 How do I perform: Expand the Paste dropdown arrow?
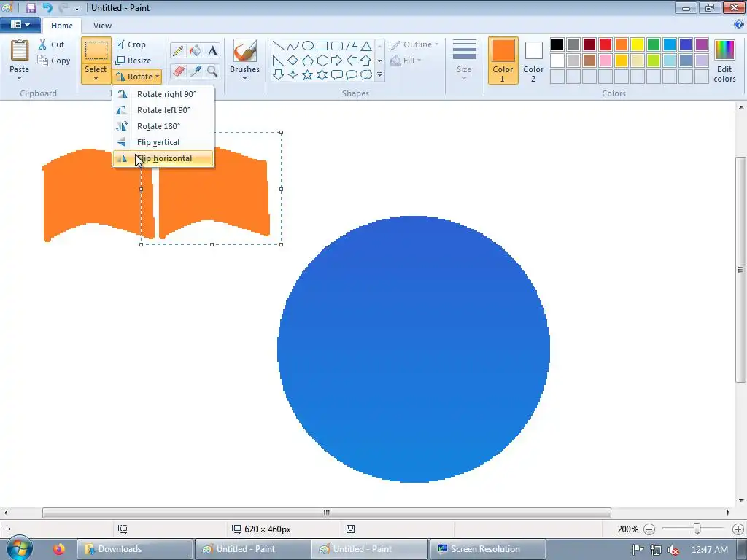click(19, 79)
